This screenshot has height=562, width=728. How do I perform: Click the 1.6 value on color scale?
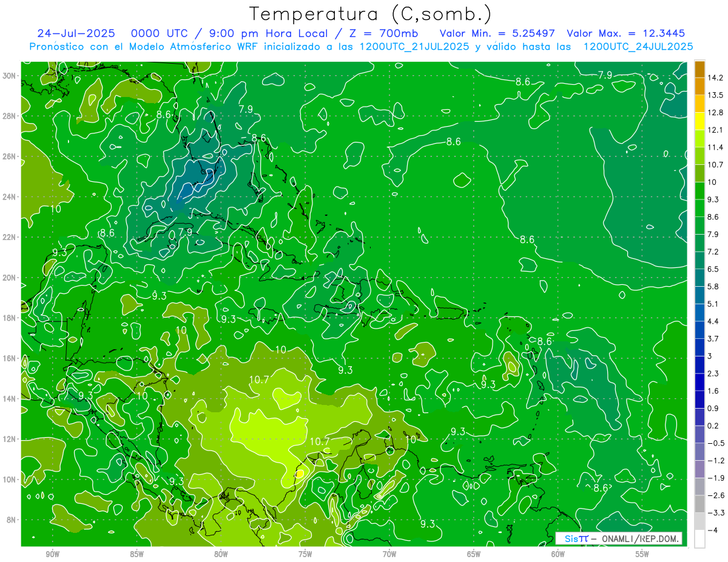point(713,391)
